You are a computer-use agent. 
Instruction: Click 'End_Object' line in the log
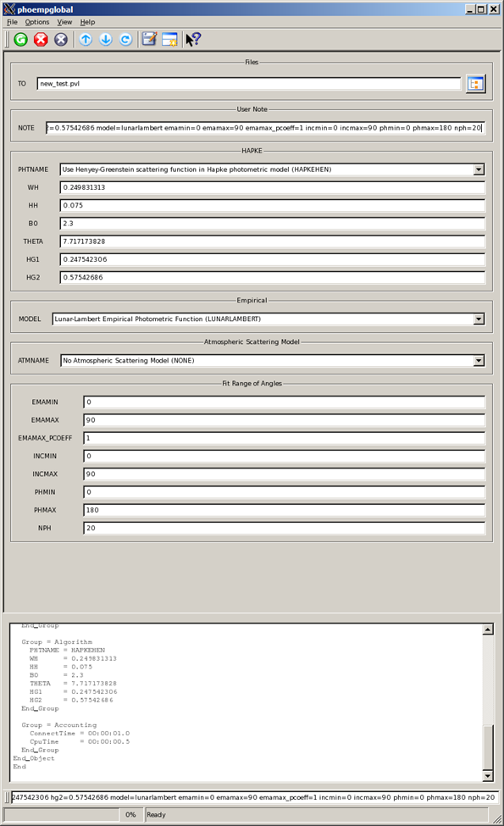point(34,758)
